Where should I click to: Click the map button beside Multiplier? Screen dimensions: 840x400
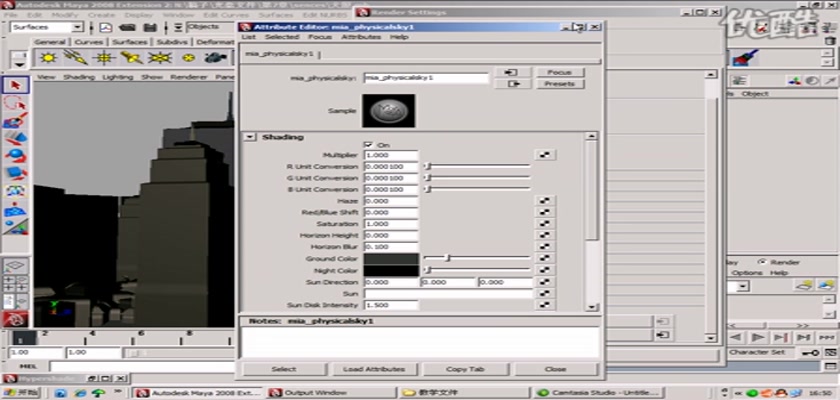(544, 155)
